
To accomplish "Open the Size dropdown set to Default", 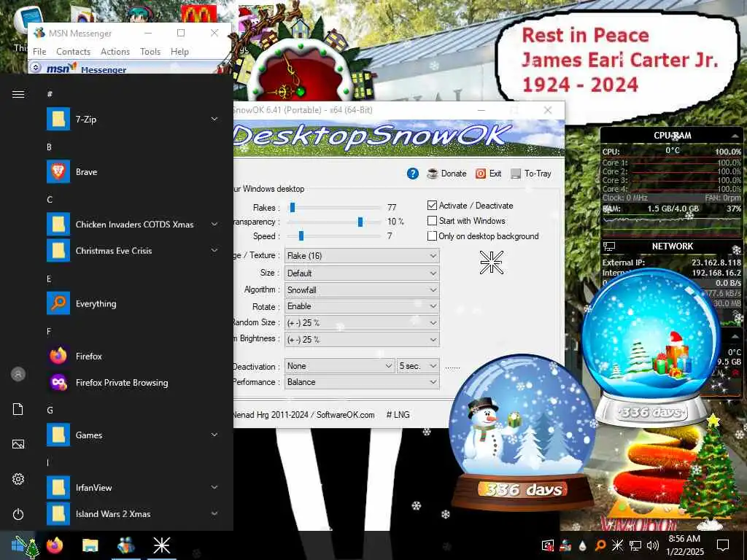I will 362,273.
